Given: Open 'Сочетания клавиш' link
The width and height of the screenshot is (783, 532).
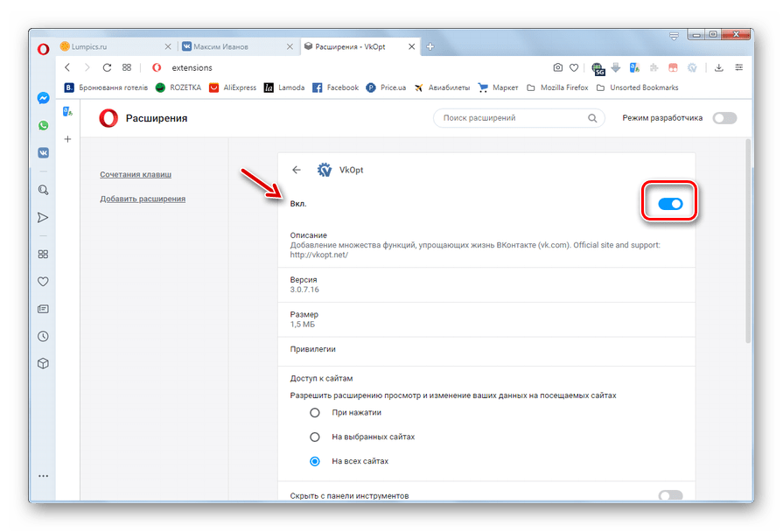Looking at the screenshot, I should (136, 174).
